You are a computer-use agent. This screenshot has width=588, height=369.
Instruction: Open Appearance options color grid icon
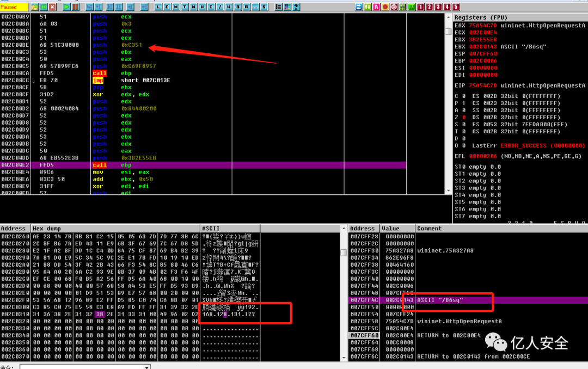(x=287, y=7)
